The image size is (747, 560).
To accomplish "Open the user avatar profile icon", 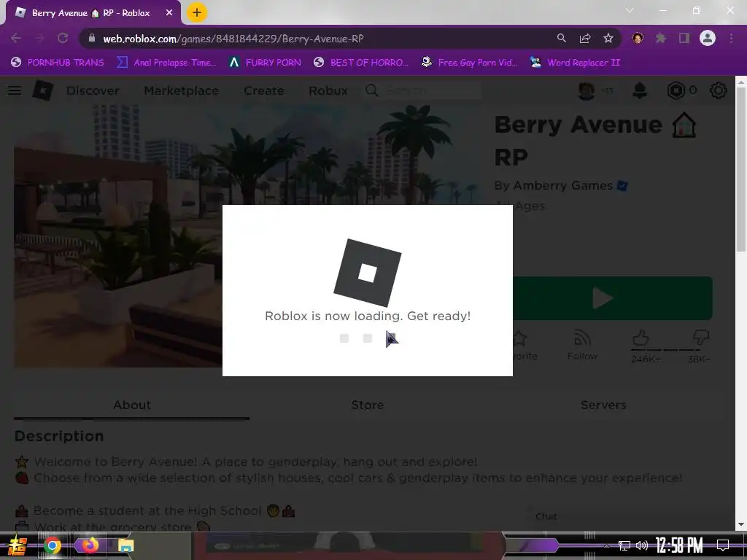I will 587,90.
